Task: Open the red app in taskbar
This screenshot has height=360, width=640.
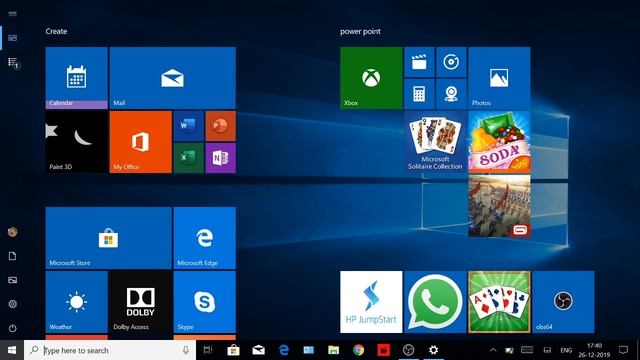Action: [x=384, y=350]
